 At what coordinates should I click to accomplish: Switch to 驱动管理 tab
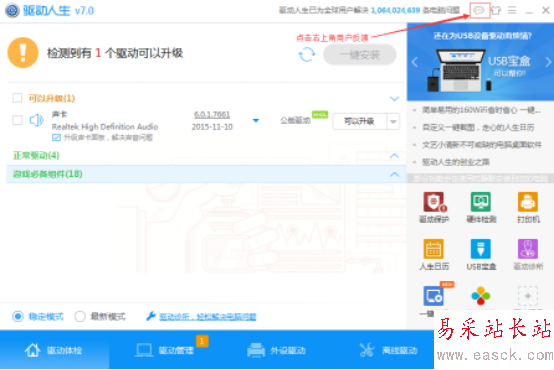click(165, 350)
